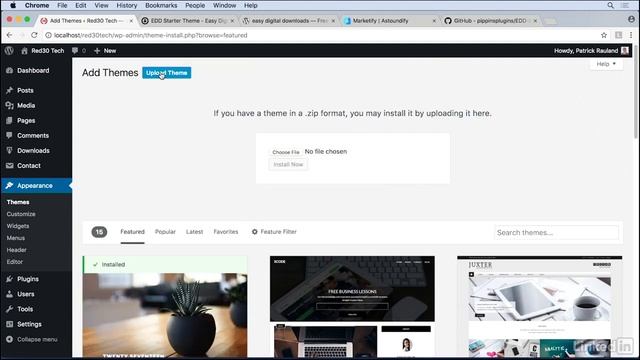Viewport: 640px width, 360px height.
Task: Click the 15 themes count badge
Action: 99,232
